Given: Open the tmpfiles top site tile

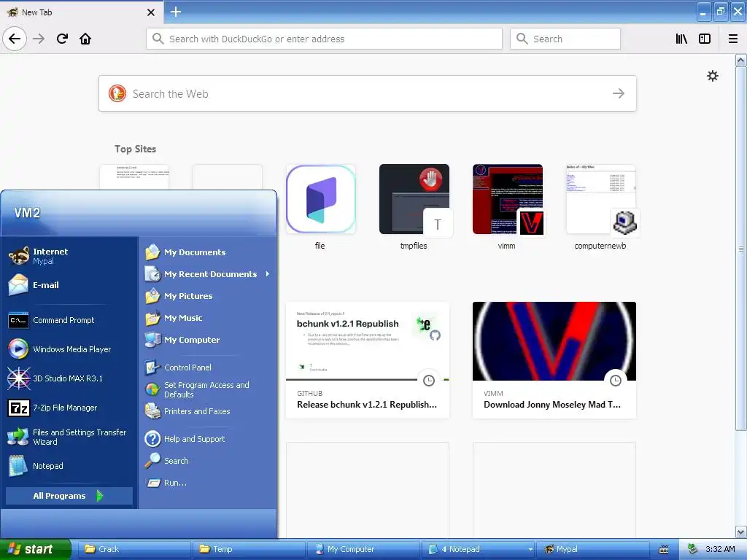Looking at the screenshot, I should point(414,207).
